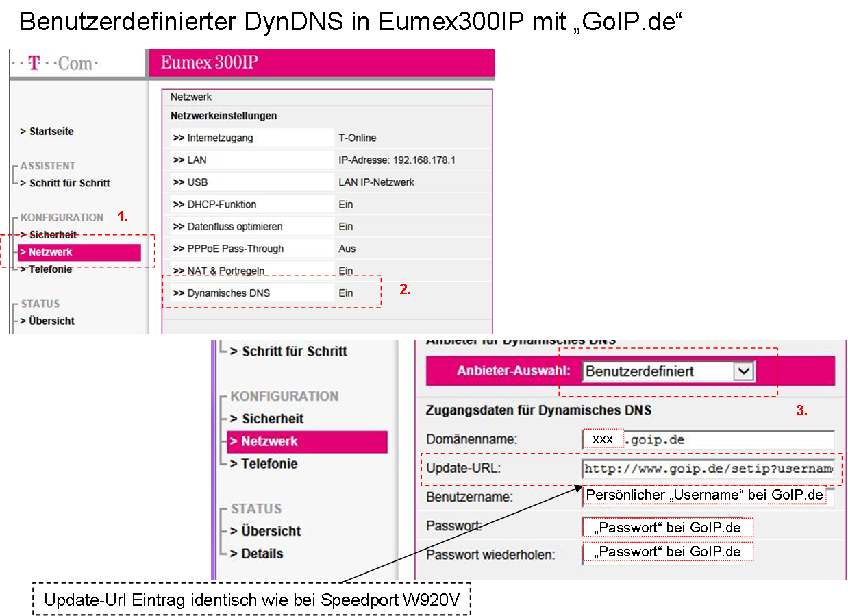Select highlighted Netzwerk in upper sidebar
The image size is (848, 616).
coord(79,252)
